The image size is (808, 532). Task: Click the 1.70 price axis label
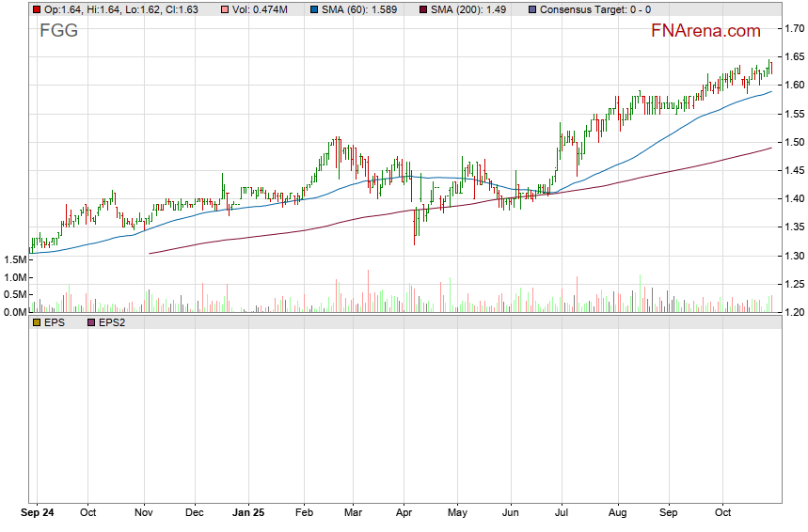(793, 28)
